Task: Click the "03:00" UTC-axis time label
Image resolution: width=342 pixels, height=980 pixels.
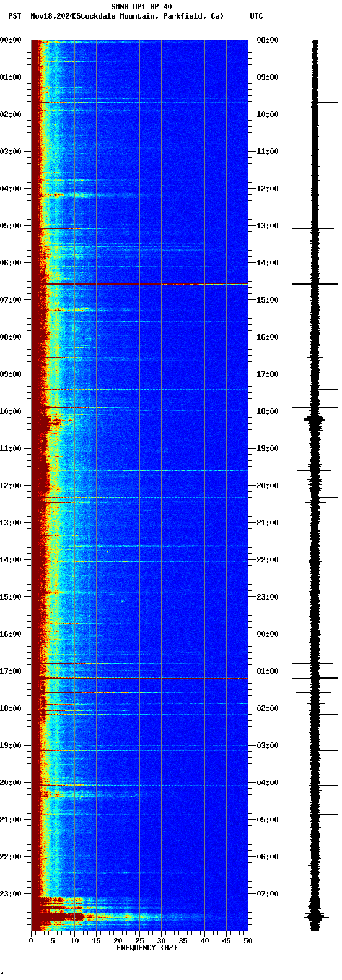Action: [x=268, y=746]
